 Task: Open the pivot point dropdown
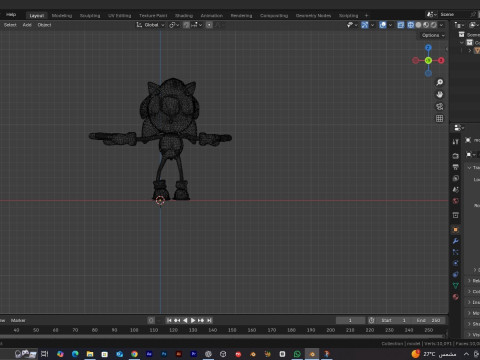pos(174,25)
